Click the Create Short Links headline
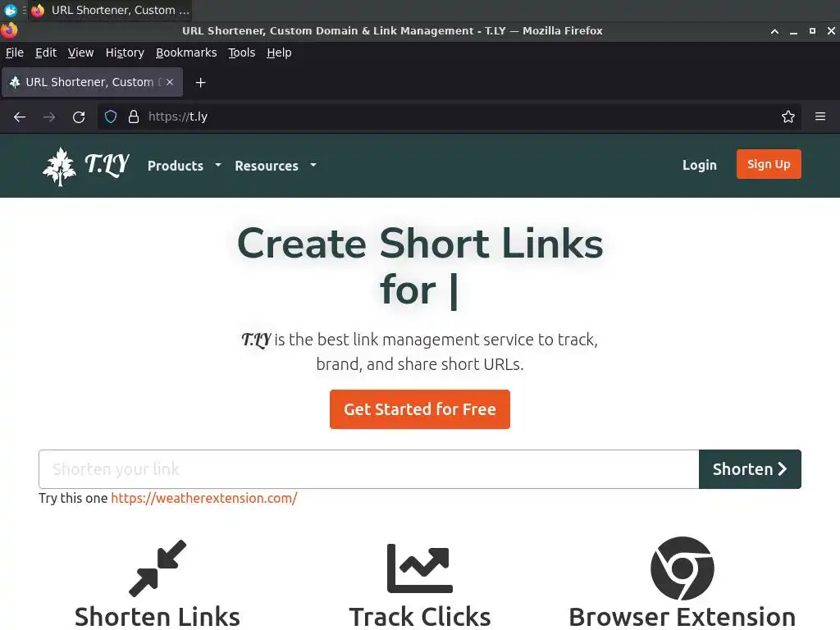The image size is (840, 630). click(420, 267)
